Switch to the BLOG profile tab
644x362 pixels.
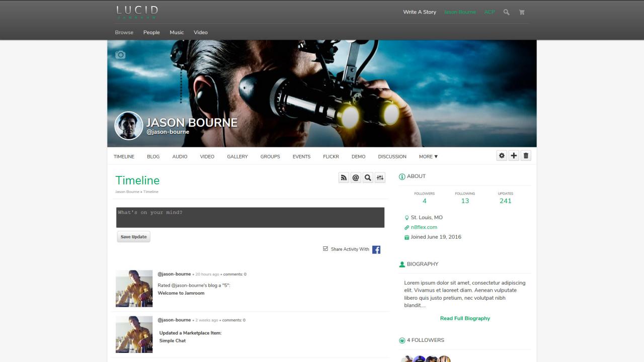pos(153,156)
